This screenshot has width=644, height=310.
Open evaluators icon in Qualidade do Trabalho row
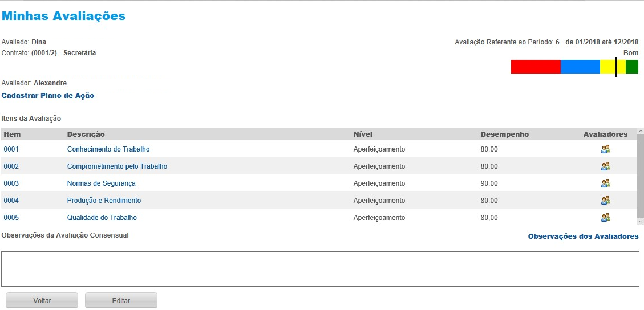605,218
